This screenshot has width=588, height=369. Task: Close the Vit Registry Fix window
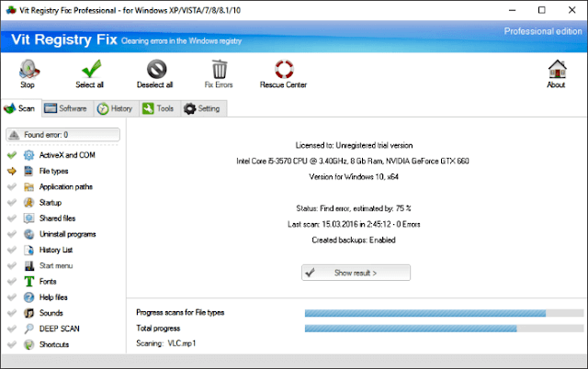571,10
